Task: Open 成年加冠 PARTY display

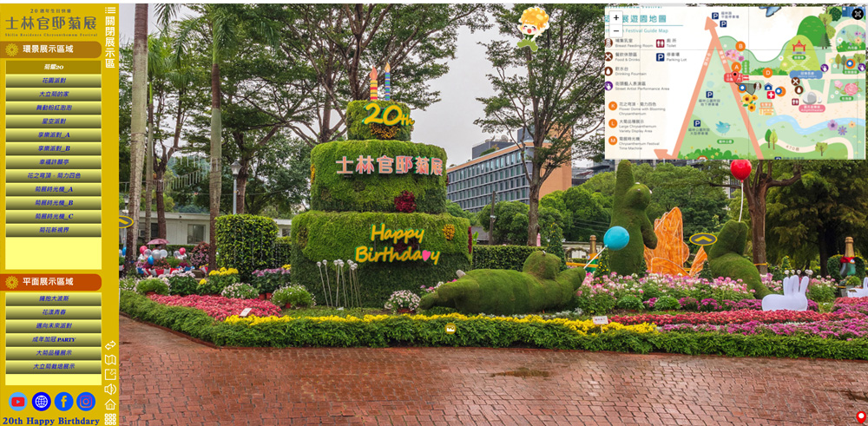Action: pyautogui.click(x=54, y=339)
